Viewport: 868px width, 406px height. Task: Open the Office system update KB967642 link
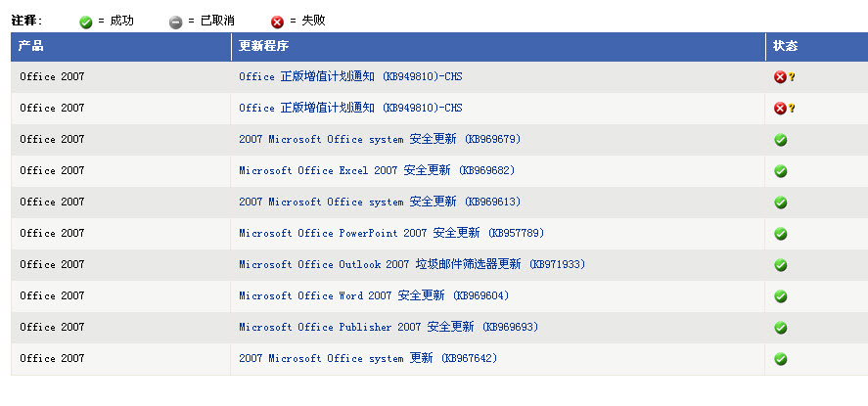(x=368, y=358)
